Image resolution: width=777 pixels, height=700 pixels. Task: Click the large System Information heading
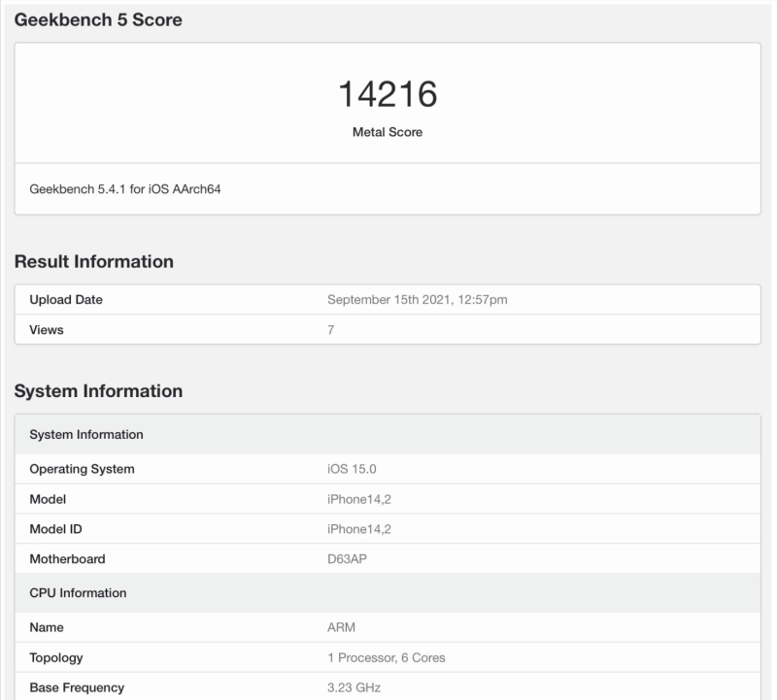click(98, 391)
